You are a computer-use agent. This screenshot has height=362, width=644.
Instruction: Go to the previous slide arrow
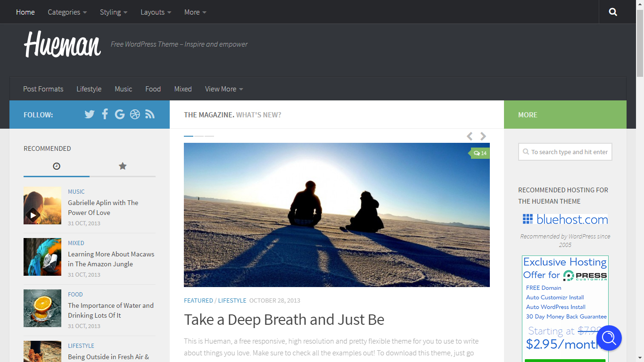(x=470, y=136)
